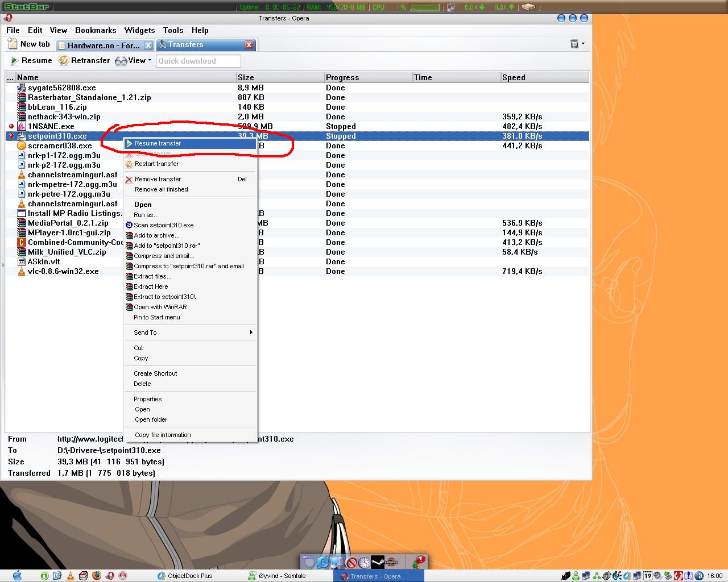
Task: Select Remove transfer in the context menu
Action: coord(190,179)
